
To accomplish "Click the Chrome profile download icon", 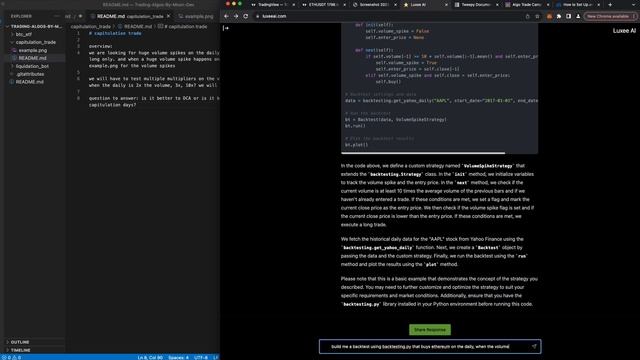I will [578, 16].
